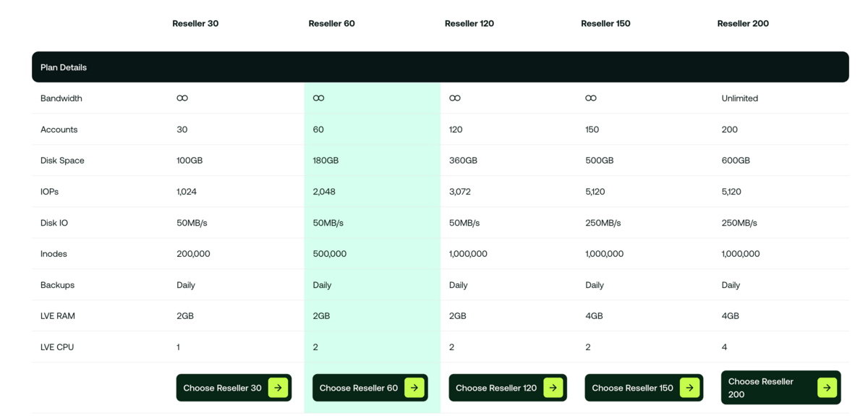Click the infinity bandwidth icon under Reseller 60
Image resolution: width=868 pixels, height=416 pixels.
tap(318, 98)
